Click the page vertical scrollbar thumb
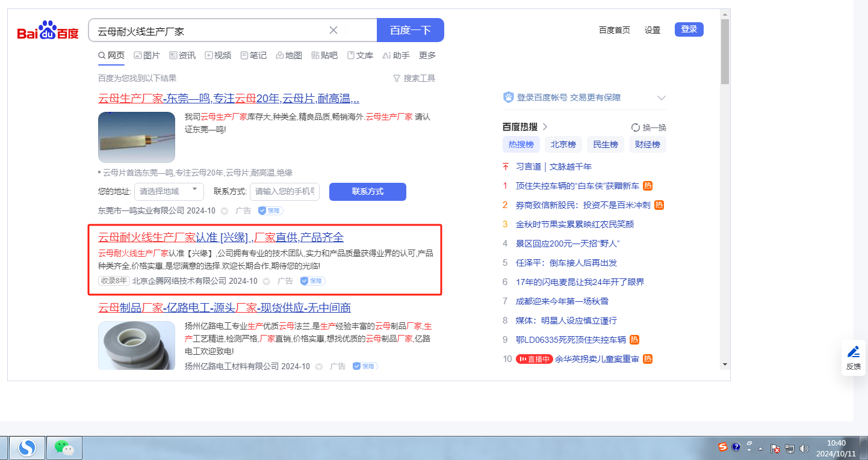This screenshot has width=868, height=460. (x=725, y=52)
